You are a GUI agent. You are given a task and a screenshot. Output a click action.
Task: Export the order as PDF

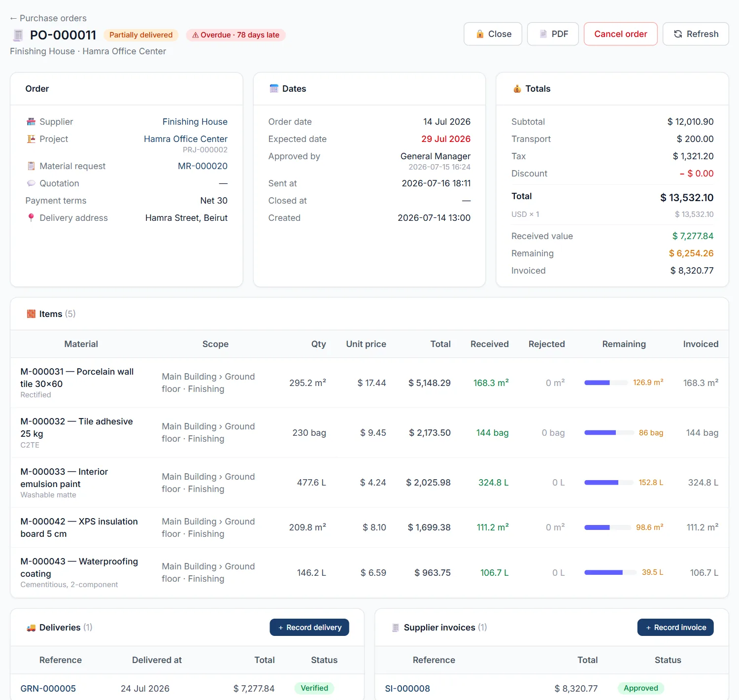[x=553, y=34]
